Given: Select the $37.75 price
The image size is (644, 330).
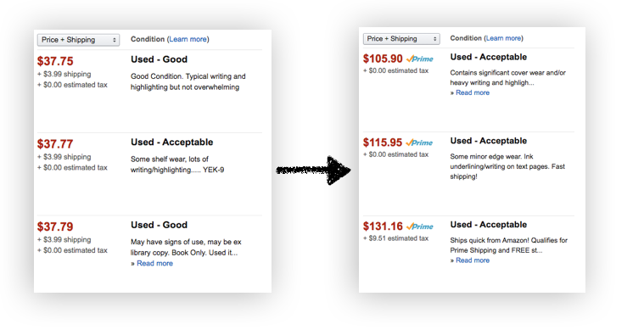Looking at the screenshot, I should pos(55,61).
